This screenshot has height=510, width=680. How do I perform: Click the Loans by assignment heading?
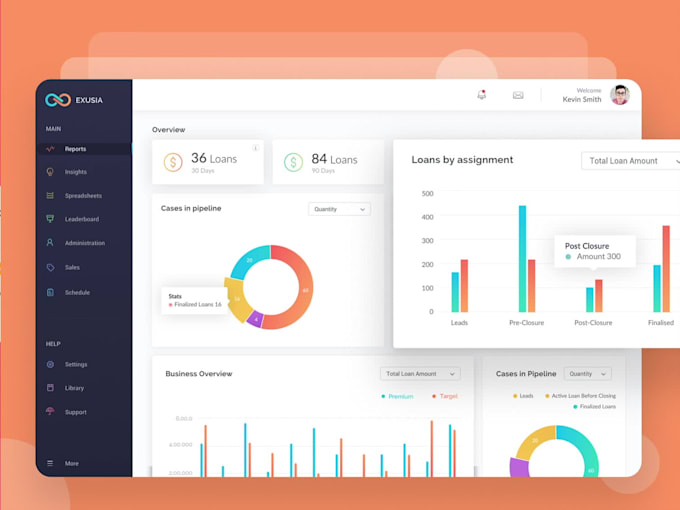[x=462, y=160]
